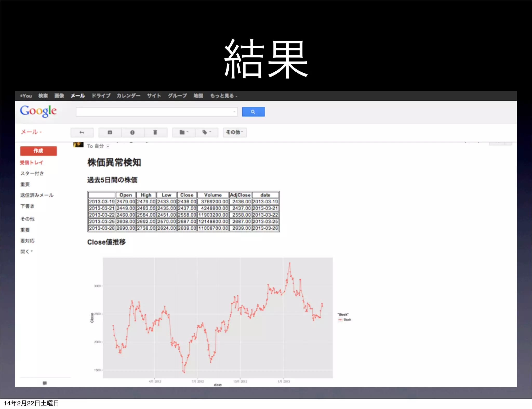Click the High column header

click(146, 195)
